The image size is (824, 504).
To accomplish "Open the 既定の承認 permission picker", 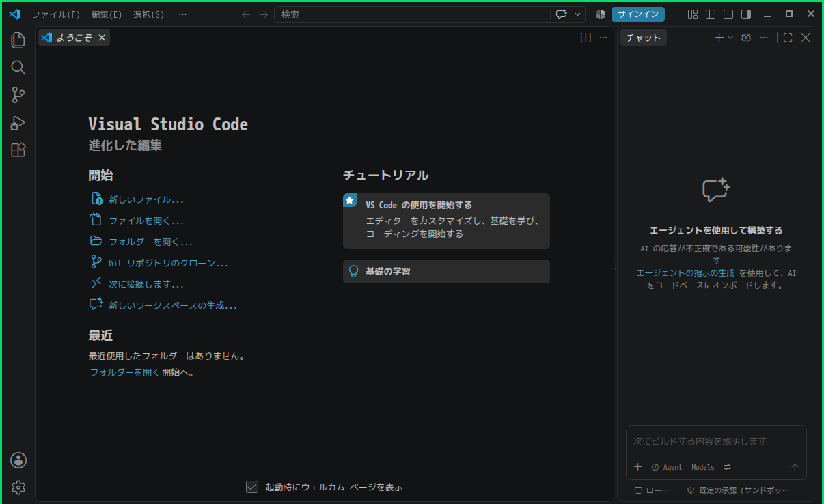I will [738, 490].
